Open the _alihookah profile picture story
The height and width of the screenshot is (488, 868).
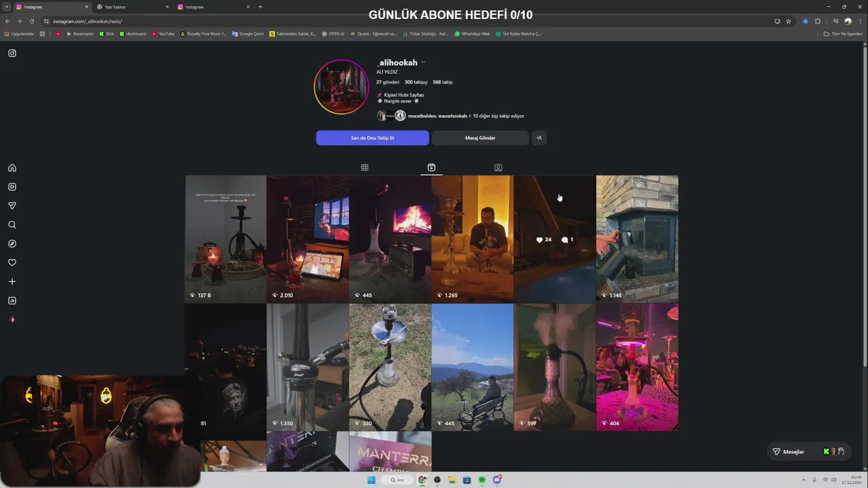[341, 87]
